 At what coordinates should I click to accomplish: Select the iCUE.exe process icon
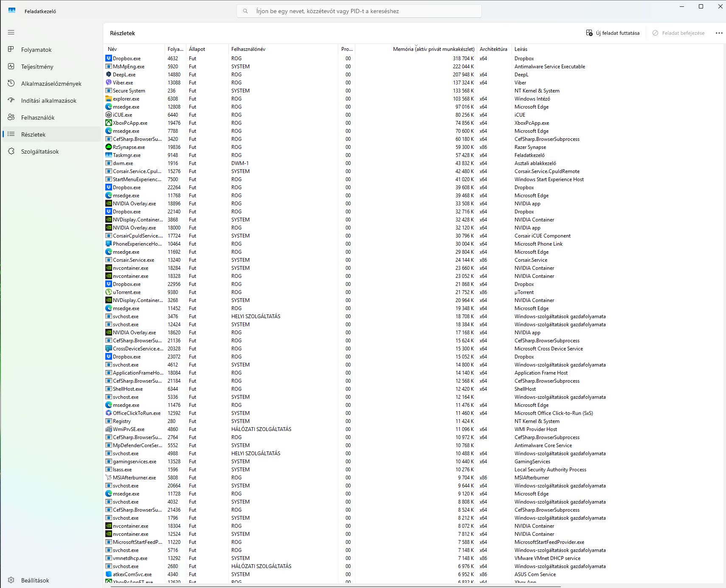(109, 115)
